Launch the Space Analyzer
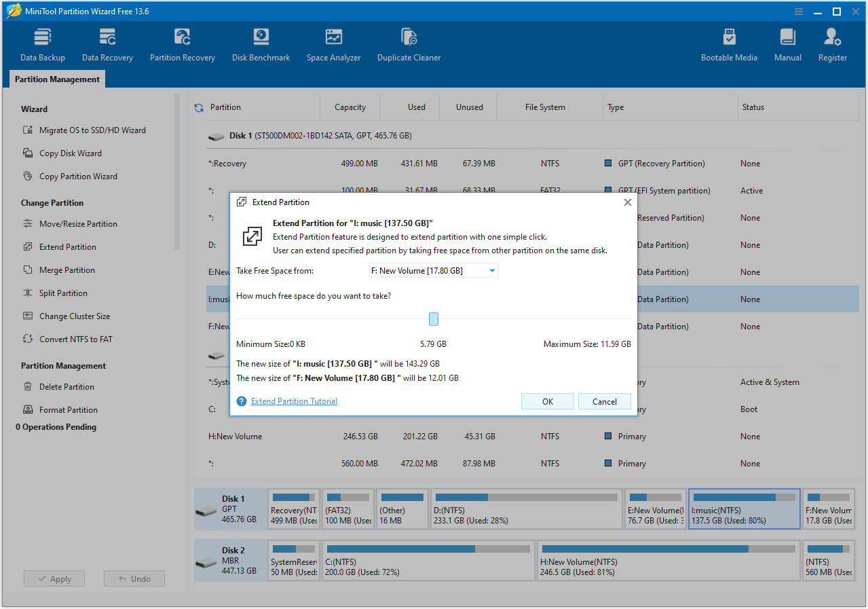Screen dimensions: 868x609 [x=333, y=42]
